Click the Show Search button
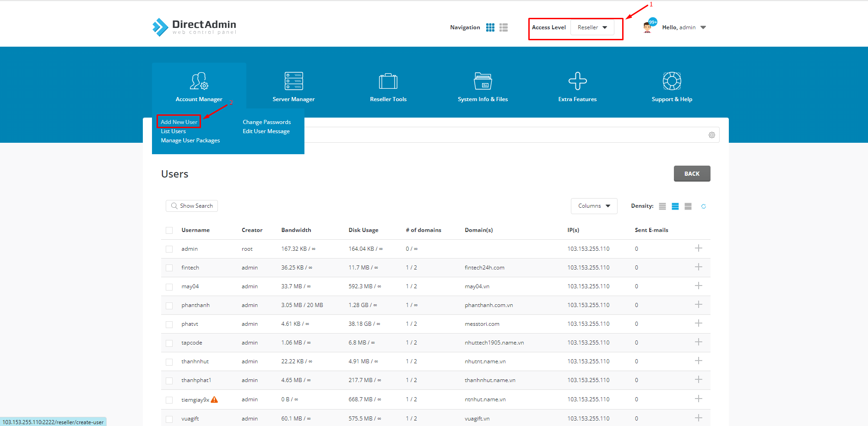This screenshot has width=868, height=426. (x=192, y=206)
